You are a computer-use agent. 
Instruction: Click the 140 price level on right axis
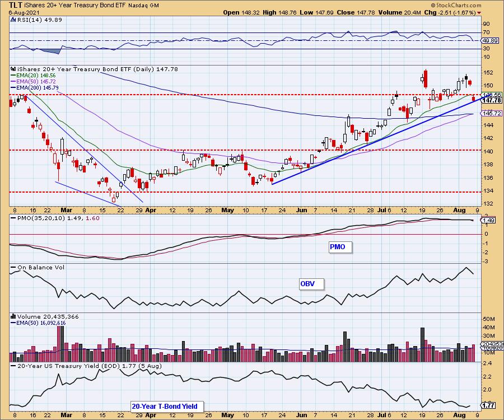[x=488, y=151]
